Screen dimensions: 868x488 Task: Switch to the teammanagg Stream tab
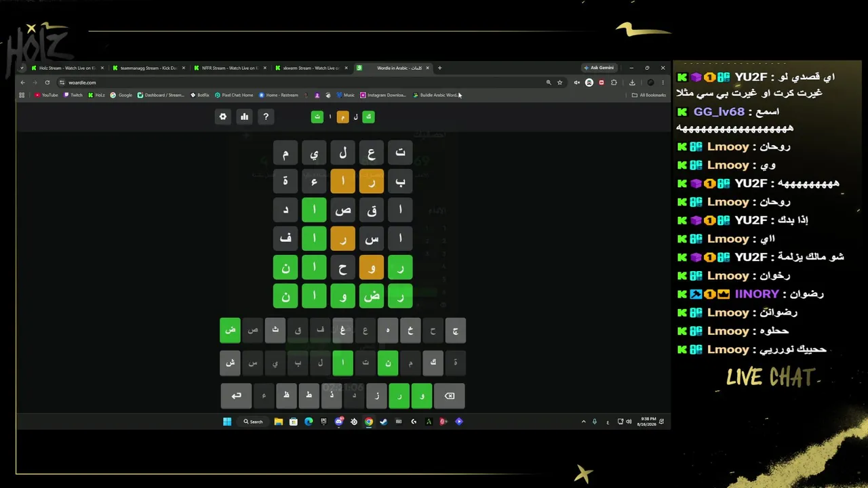148,68
